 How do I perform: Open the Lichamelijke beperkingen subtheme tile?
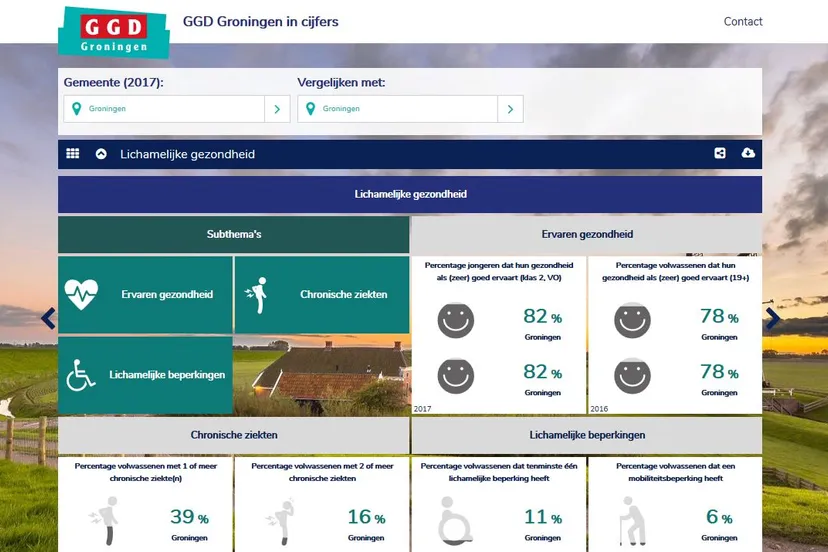click(x=145, y=375)
